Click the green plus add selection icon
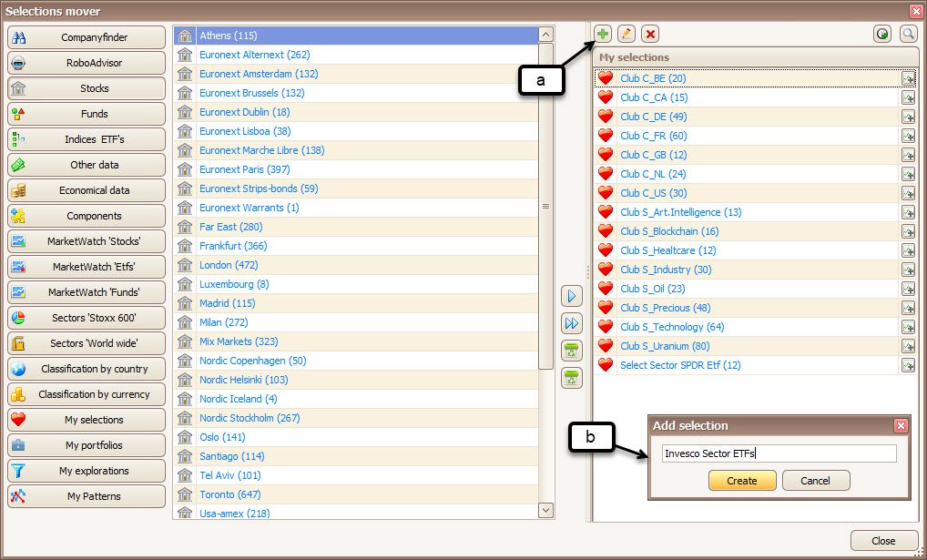 click(603, 34)
